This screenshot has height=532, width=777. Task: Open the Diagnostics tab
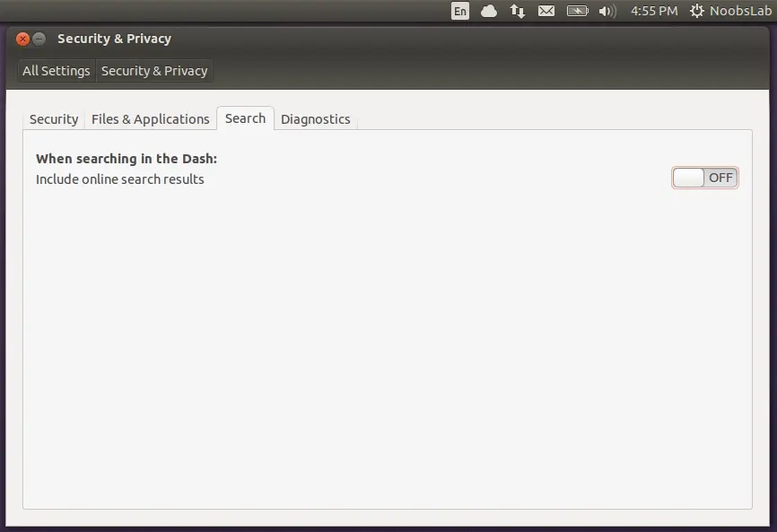coord(315,119)
